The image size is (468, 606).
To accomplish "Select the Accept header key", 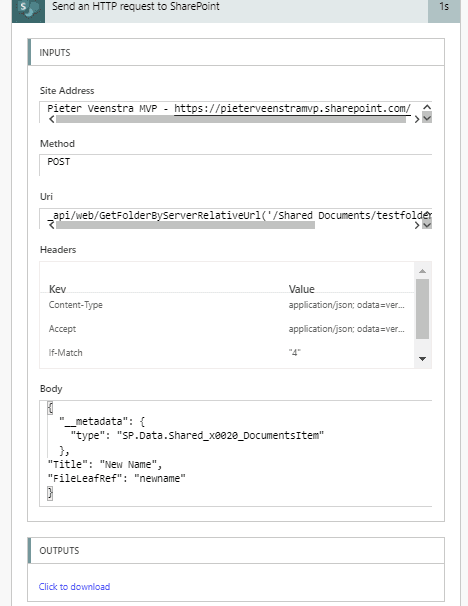I will point(62,329).
